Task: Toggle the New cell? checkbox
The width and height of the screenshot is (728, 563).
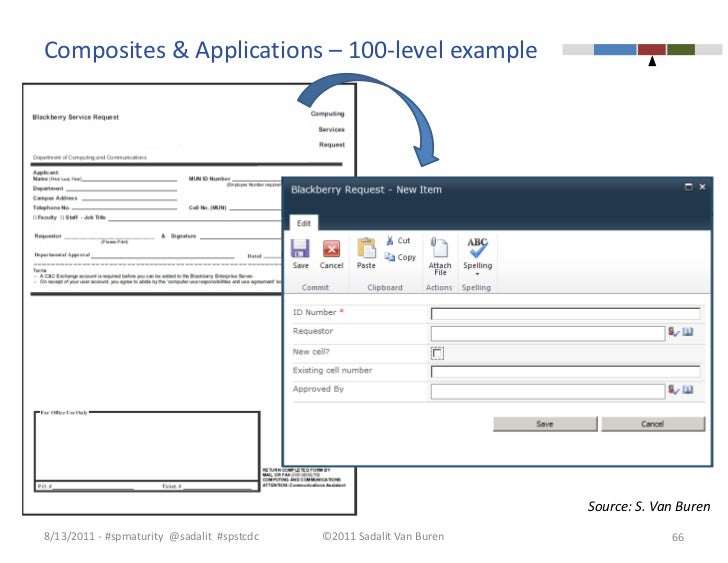Action: pos(437,353)
